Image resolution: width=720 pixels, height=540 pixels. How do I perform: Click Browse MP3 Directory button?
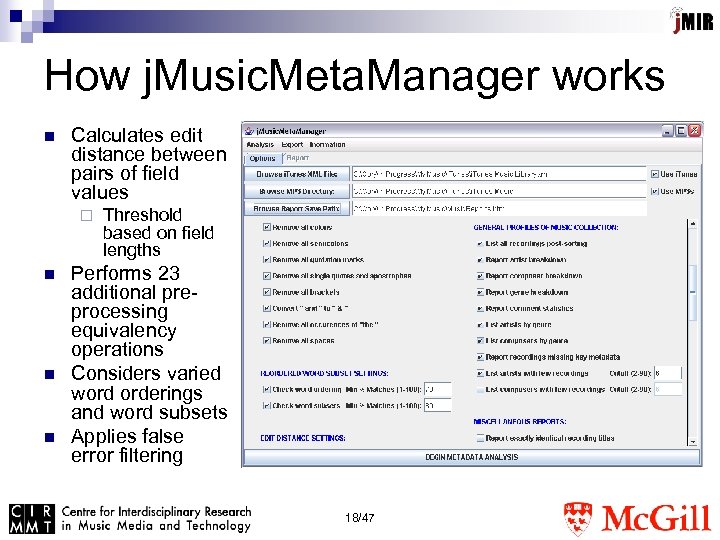coord(297,191)
